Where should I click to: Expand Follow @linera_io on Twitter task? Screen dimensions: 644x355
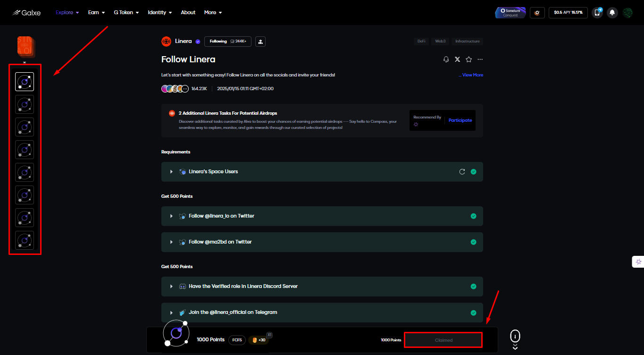(171, 216)
